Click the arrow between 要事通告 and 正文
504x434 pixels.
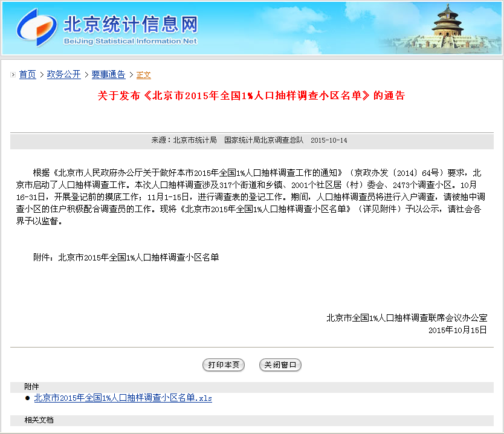point(131,74)
